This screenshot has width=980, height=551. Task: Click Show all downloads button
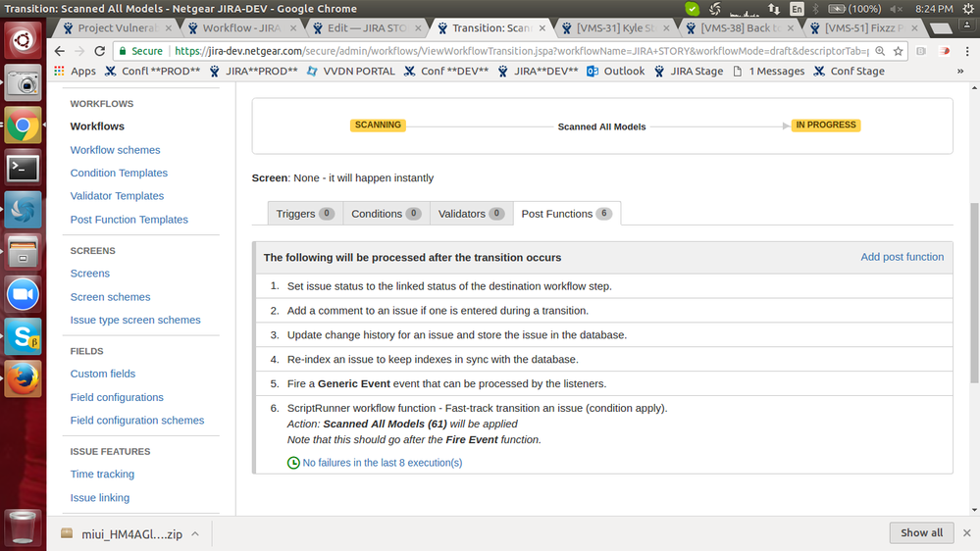click(921, 533)
